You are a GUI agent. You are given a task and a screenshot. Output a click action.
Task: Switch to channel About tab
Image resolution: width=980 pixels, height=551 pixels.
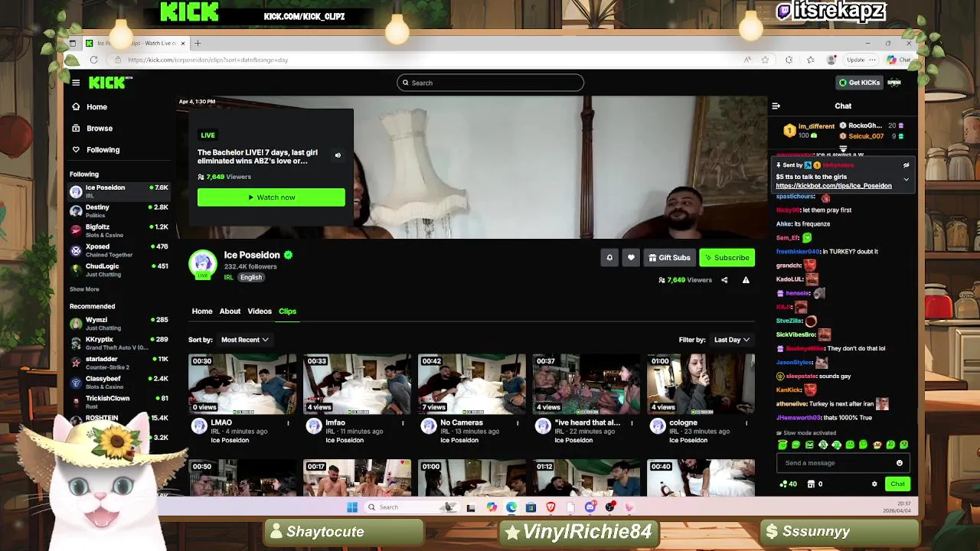(x=230, y=311)
